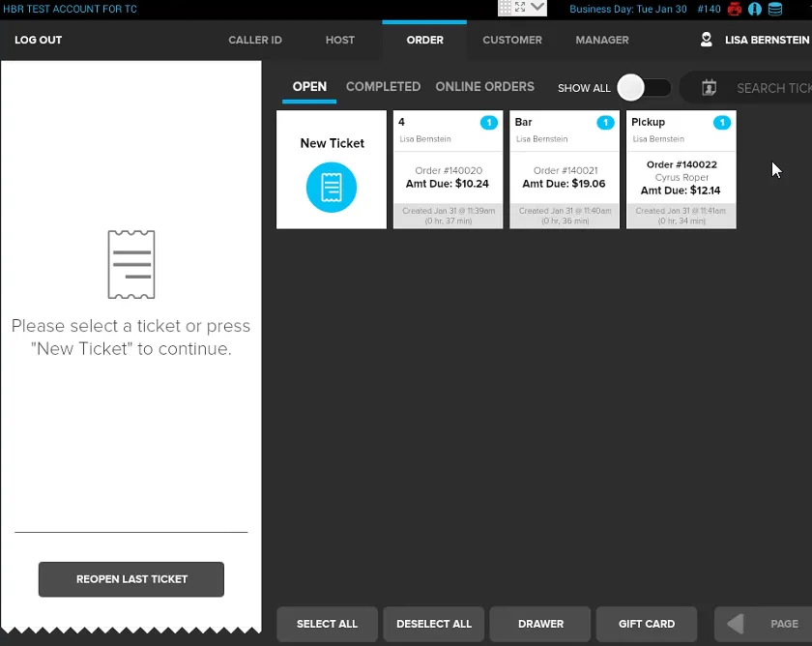The height and width of the screenshot is (646, 812).
Task: Click Created Jan 31 @ 11:39am timestamp
Action: (449, 211)
